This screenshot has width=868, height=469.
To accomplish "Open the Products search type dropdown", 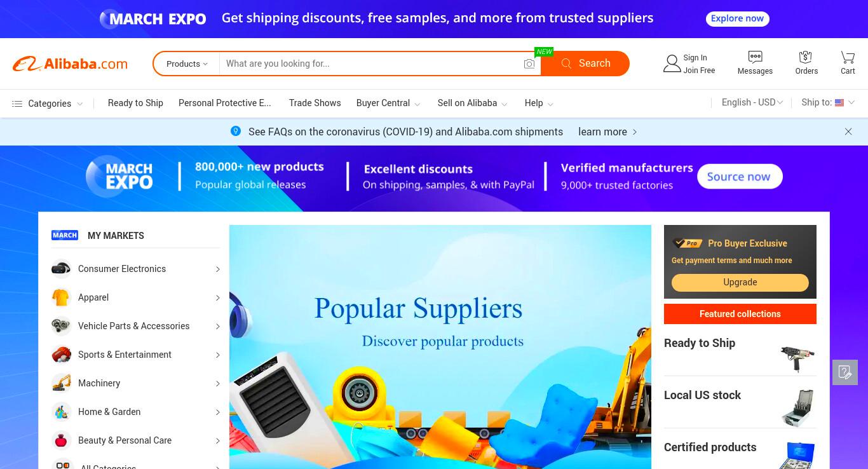I will point(187,64).
